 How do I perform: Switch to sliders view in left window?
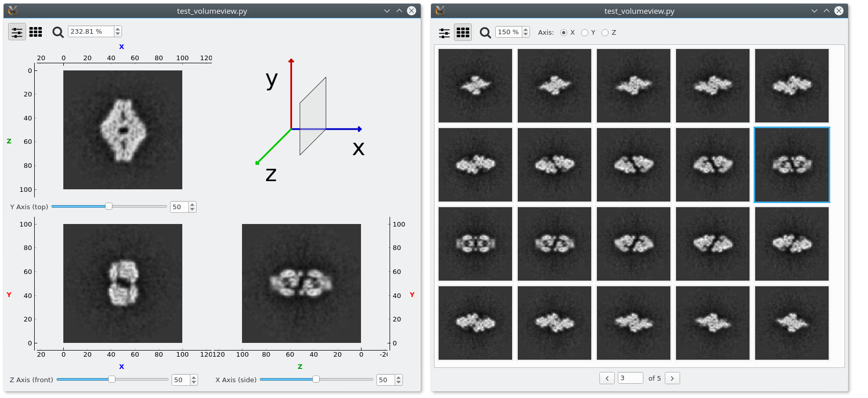(17, 32)
